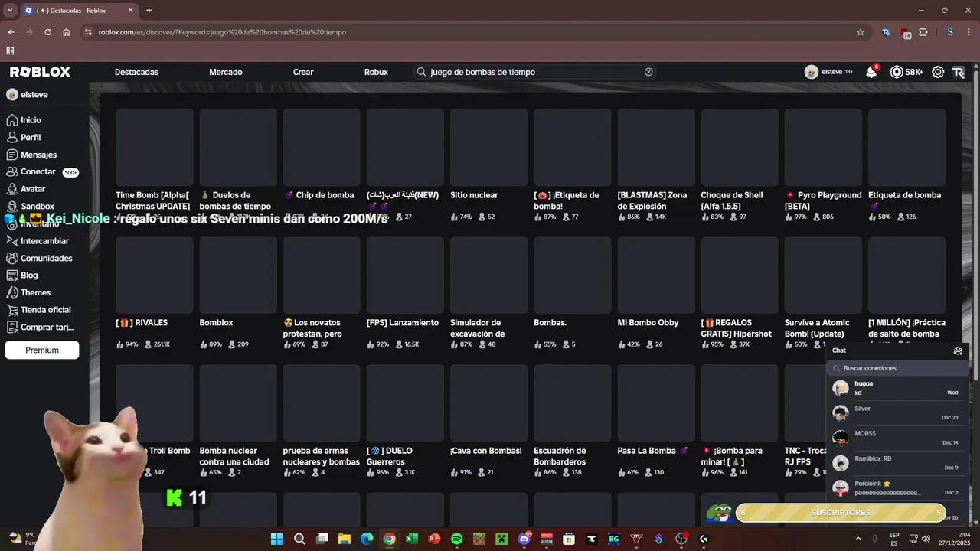The width and height of the screenshot is (980, 551).
Task: Open Perfil in the sidebar
Action: pos(31,138)
